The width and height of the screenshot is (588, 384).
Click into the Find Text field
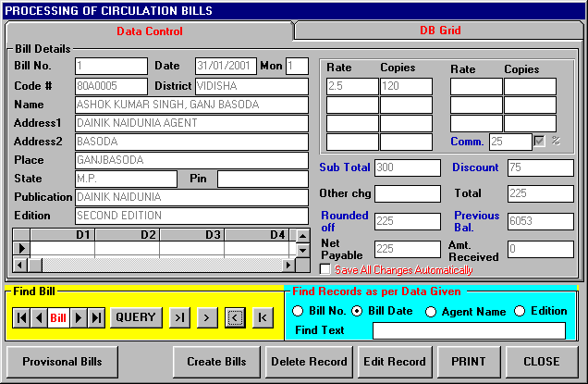(x=468, y=330)
